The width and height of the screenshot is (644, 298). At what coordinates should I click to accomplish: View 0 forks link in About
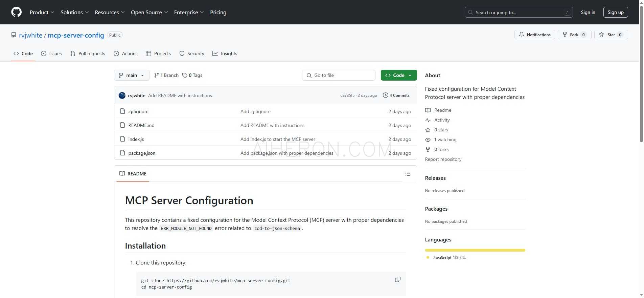(x=437, y=149)
